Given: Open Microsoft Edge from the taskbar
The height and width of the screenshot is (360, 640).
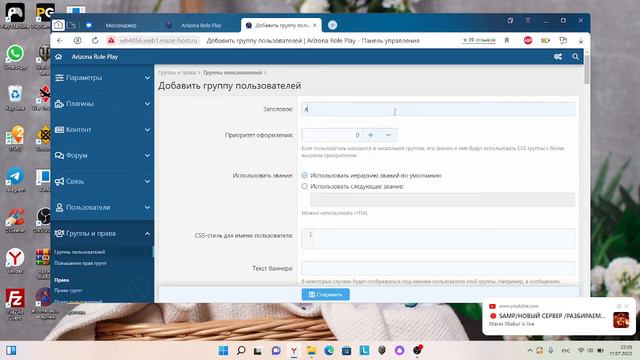Looking at the screenshot, I should [x=329, y=350].
